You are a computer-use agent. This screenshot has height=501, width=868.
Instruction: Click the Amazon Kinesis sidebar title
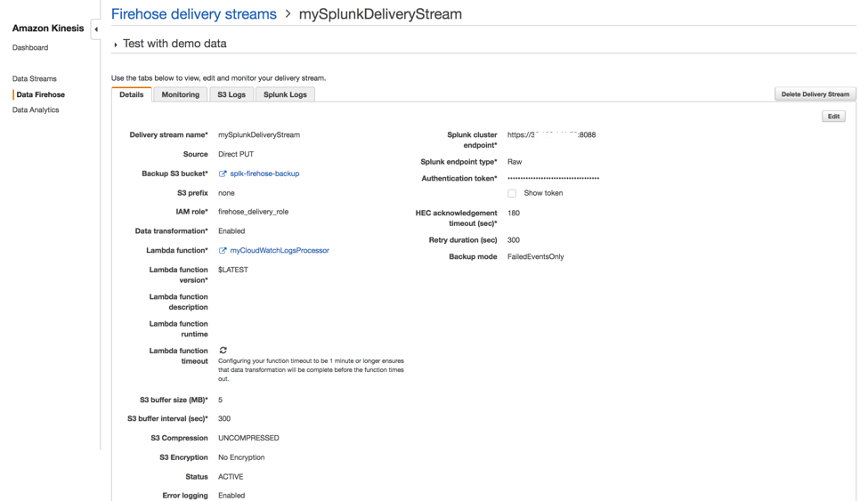pyautogui.click(x=48, y=28)
